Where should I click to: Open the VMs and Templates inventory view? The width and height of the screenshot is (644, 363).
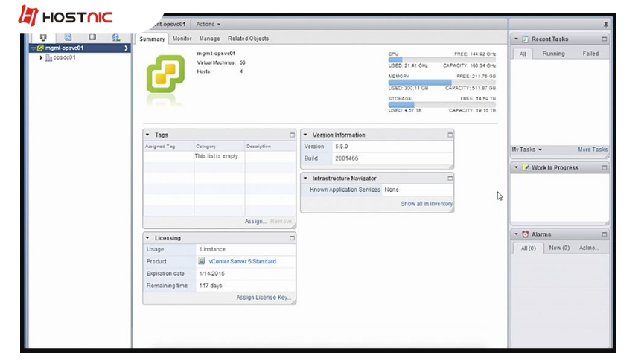68,37
